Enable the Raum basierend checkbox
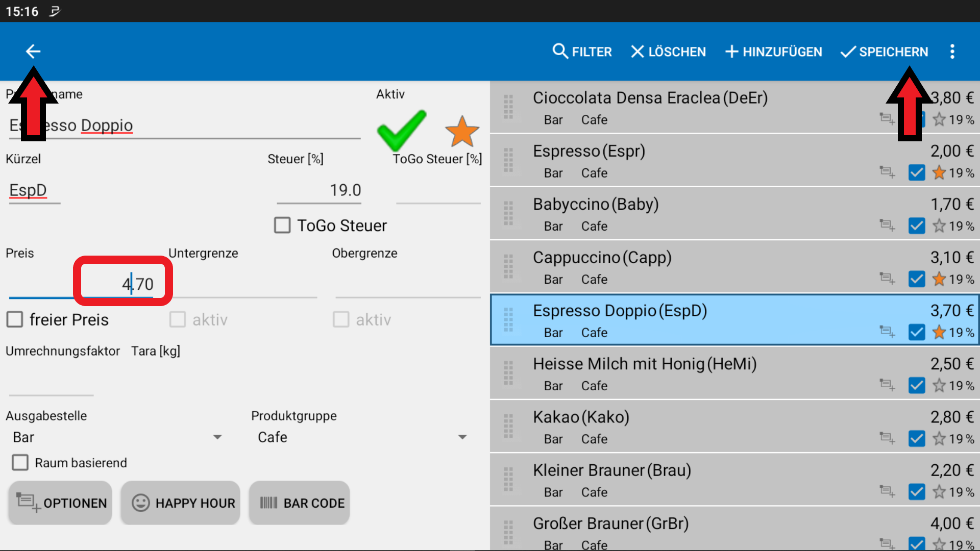This screenshot has width=980, height=551. pyautogui.click(x=20, y=463)
